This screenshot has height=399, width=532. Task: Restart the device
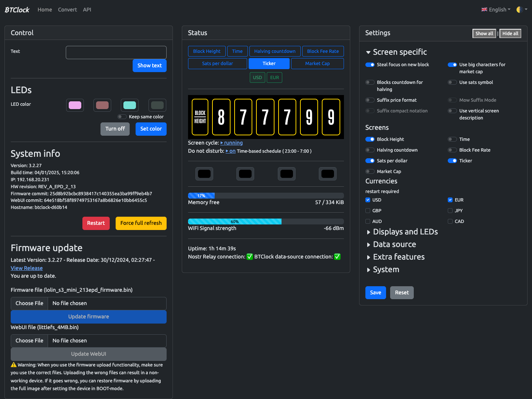(x=96, y=223)
